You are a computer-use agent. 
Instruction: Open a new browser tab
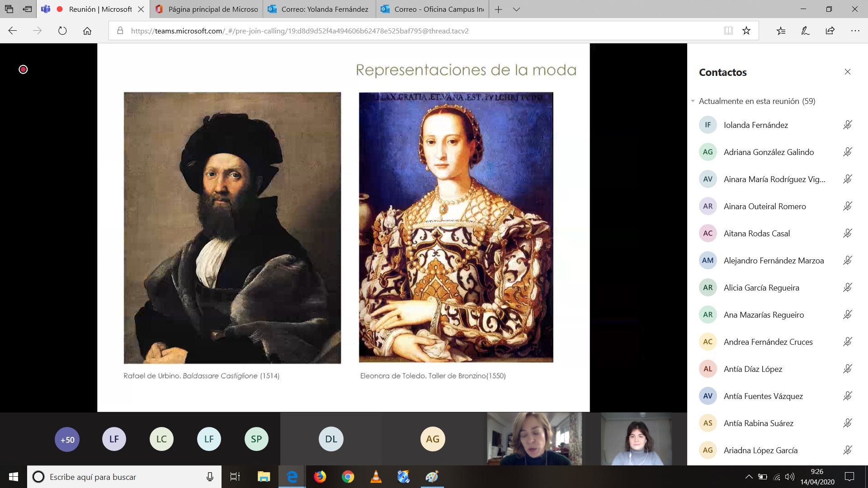pyautogui.click(x=498, y=9)
